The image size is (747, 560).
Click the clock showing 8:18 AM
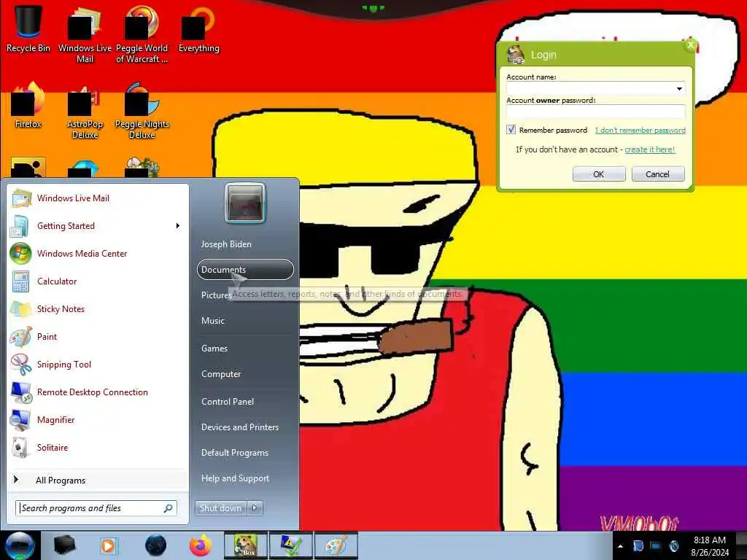point(710,545)
